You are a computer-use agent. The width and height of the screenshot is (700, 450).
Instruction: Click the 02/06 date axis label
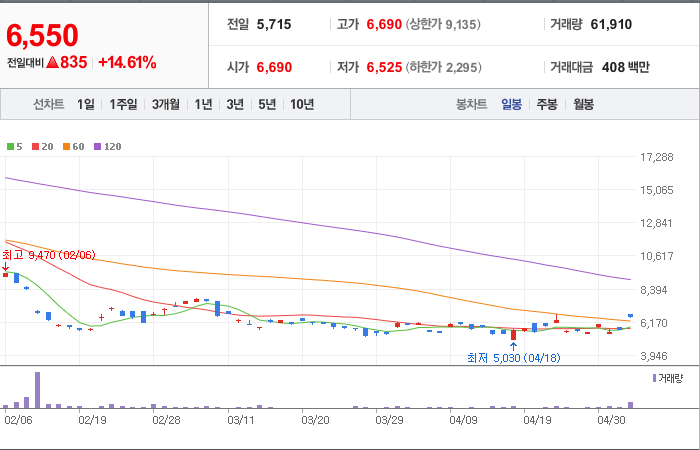[18, 420]
